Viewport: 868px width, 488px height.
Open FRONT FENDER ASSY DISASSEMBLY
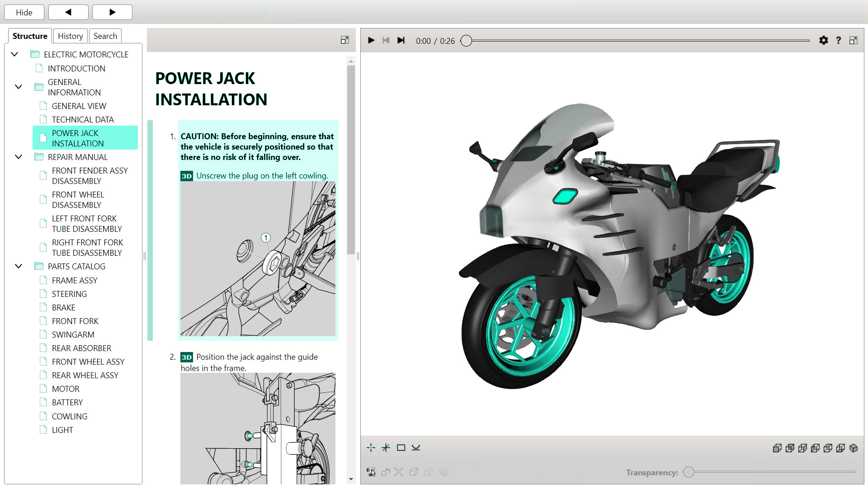[x=90, y=176]
